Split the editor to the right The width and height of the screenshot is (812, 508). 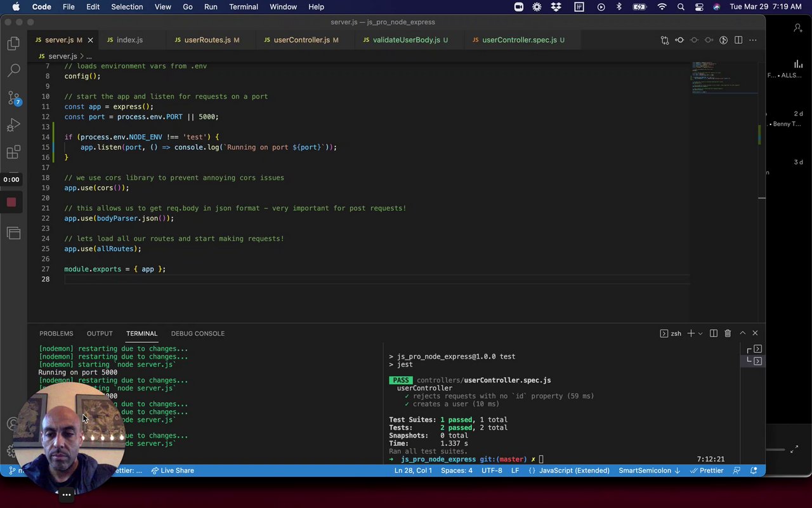[738, 40]
